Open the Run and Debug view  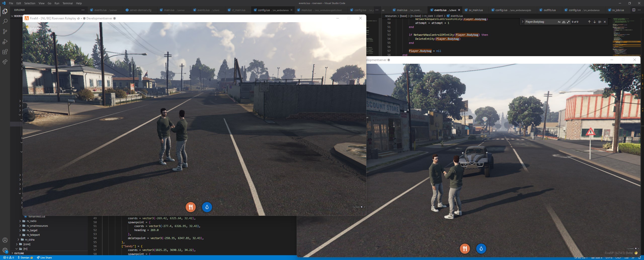tap(5, 42)
